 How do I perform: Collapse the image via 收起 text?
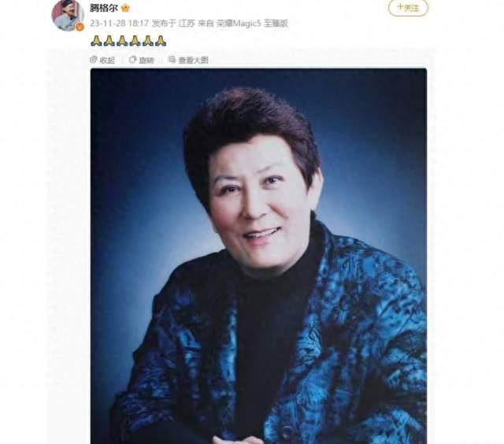107,60
